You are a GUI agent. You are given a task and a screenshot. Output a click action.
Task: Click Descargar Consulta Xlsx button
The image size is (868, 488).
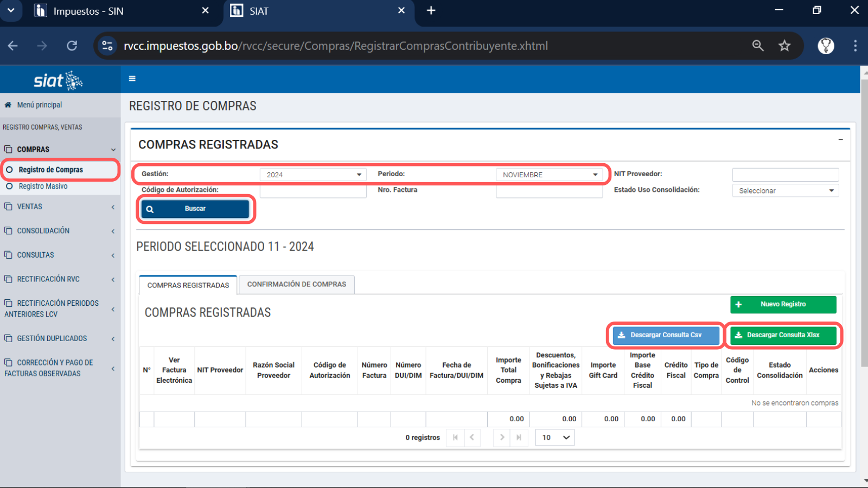[783, 335]
